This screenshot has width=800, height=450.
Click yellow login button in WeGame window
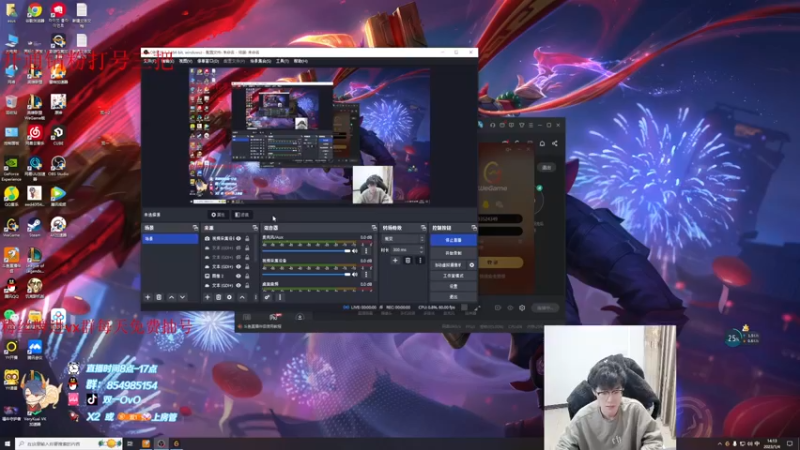tap(499, 262)
